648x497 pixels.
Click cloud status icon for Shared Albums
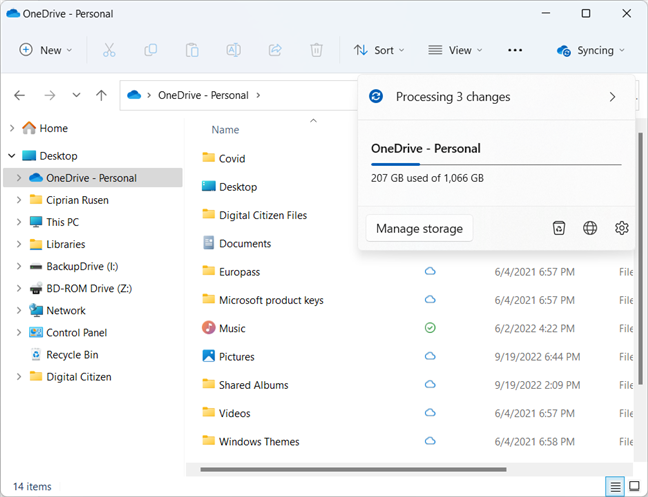point(430,384)
